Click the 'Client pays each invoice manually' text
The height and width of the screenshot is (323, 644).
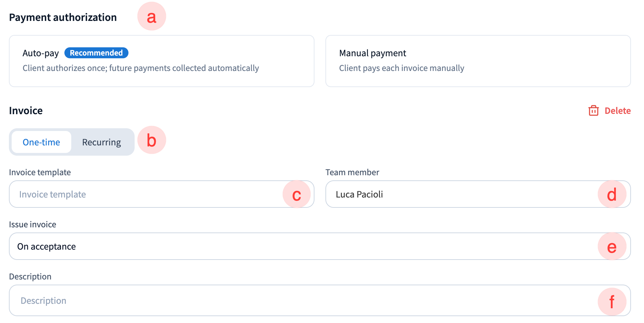click(401, 68)
